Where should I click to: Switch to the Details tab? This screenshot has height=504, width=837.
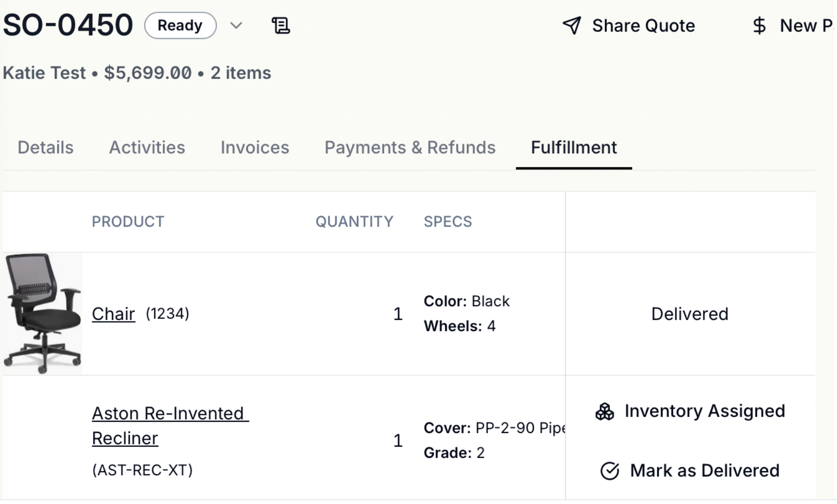(x=46, y=148)
